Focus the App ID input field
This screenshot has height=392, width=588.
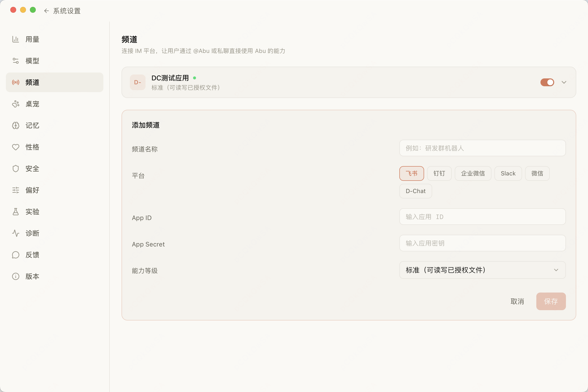pyautogui.click(x=482, y=217)
